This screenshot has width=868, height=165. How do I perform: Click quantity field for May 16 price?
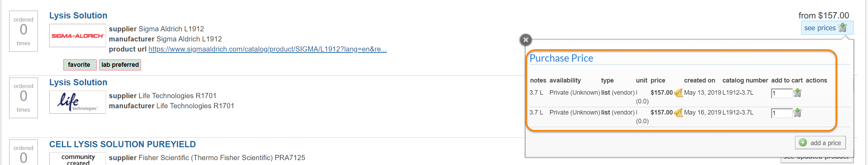[x=781, y=113]
